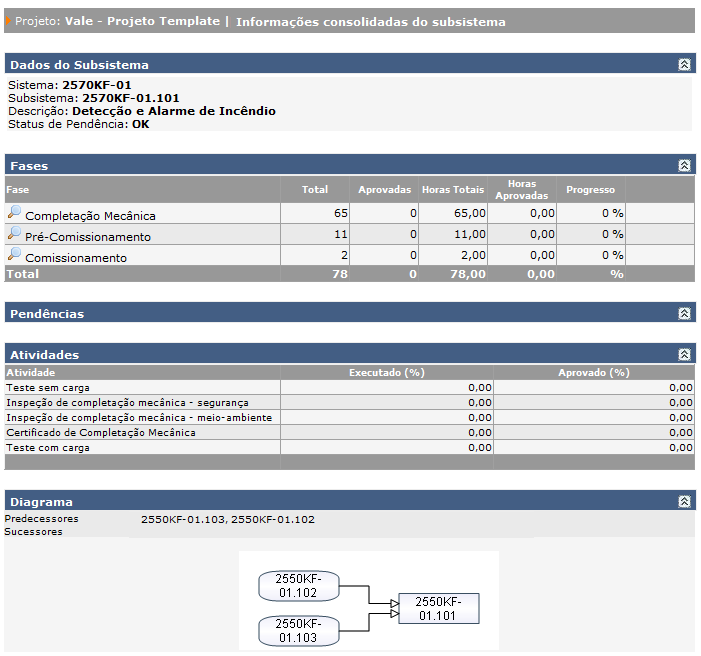Click progress 0 % for Completação Mecânica
This screenshot has height=656, width=701.
point(612,213)
